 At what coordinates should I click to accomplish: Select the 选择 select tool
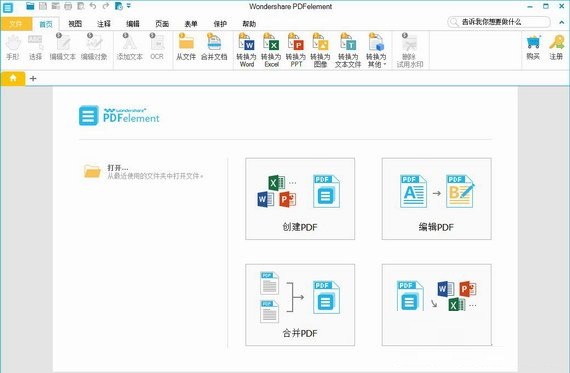pos(35,47)
